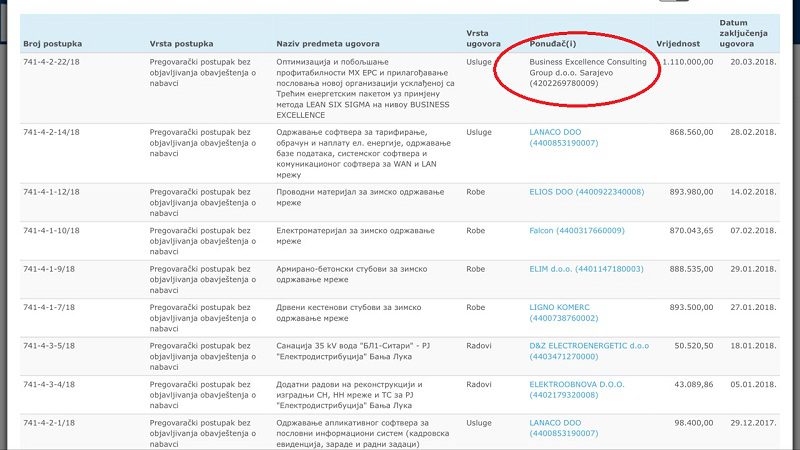
Task: Select the value 893.980,00
Action: pyautogui.click(x=691, y=192)
